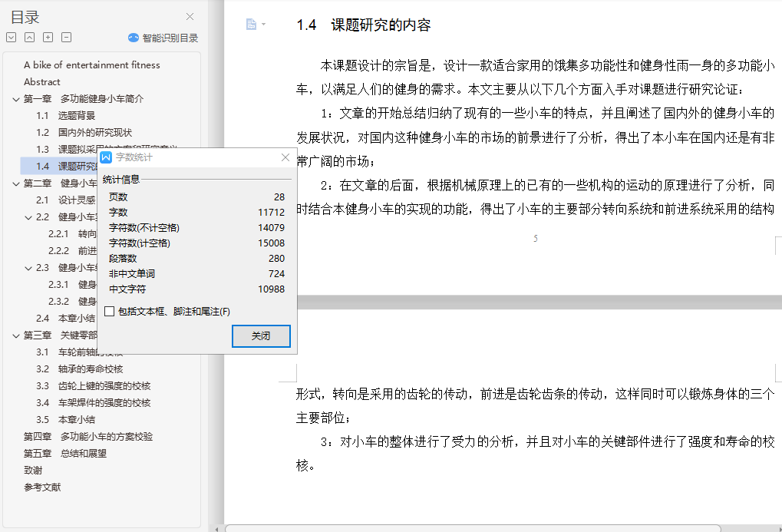Go to 第四章 多功能小车的方案校验

pos(87,437)
